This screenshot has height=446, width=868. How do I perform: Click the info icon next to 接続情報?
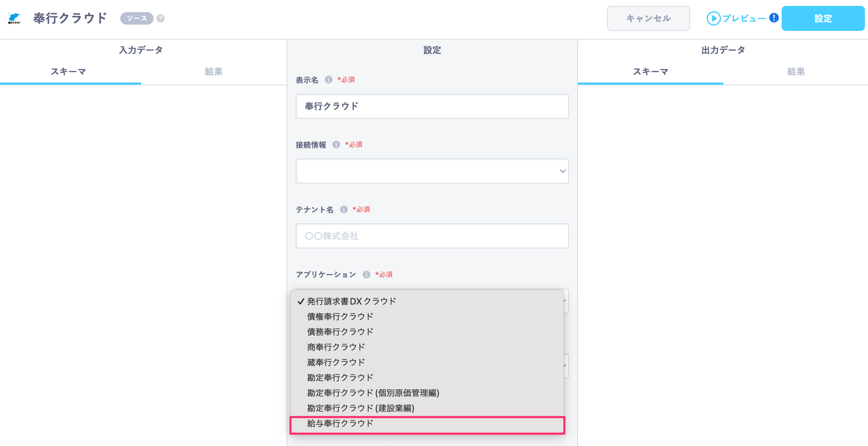coord(336,145)
